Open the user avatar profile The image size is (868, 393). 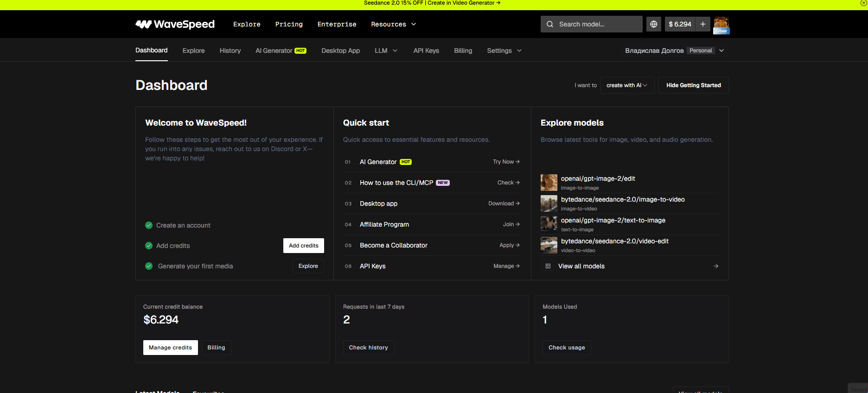pyautogui.click(x=721, y=25)
